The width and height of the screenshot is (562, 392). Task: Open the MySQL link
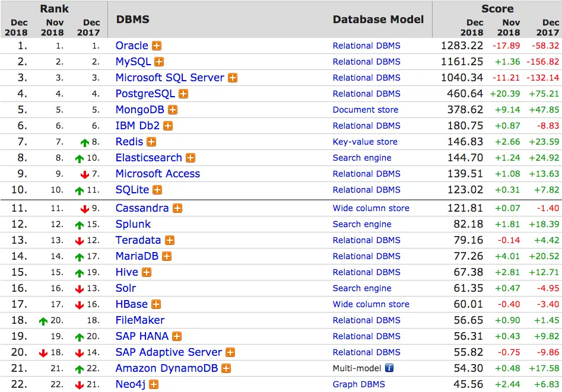click(x=133, y=62)
